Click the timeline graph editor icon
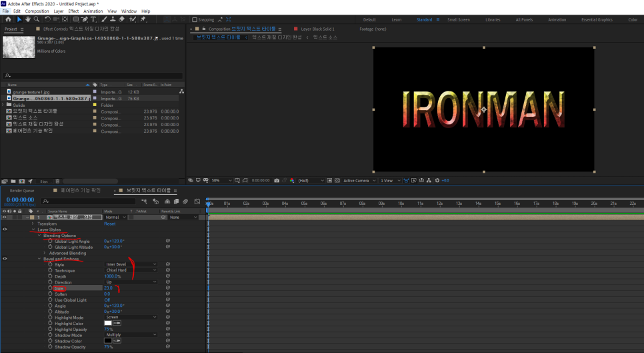 click(197, 202)
